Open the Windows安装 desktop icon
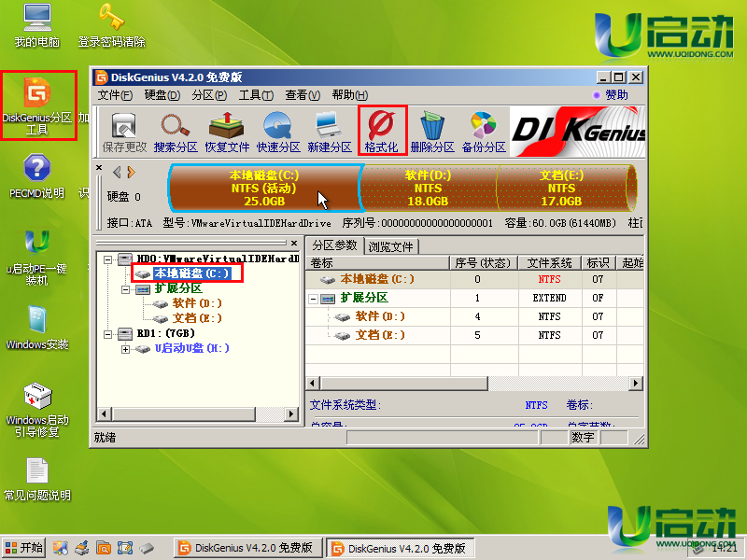The width and height of the screenshot is (747, 560). pyautogui.click(x=37, y=328)
